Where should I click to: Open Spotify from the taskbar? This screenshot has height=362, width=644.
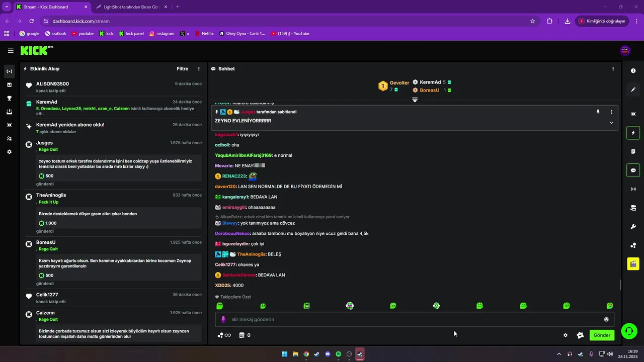pyautogui.click(x=338, y=354)
